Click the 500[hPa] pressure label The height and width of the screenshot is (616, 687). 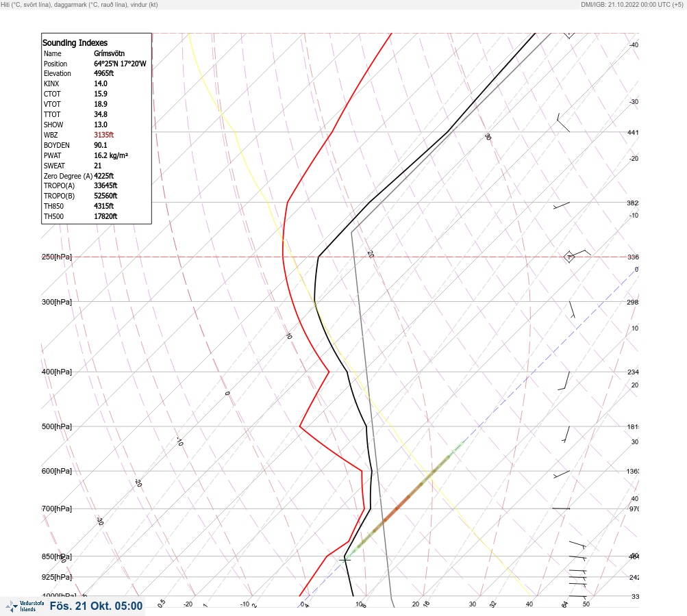click(57, 426)
